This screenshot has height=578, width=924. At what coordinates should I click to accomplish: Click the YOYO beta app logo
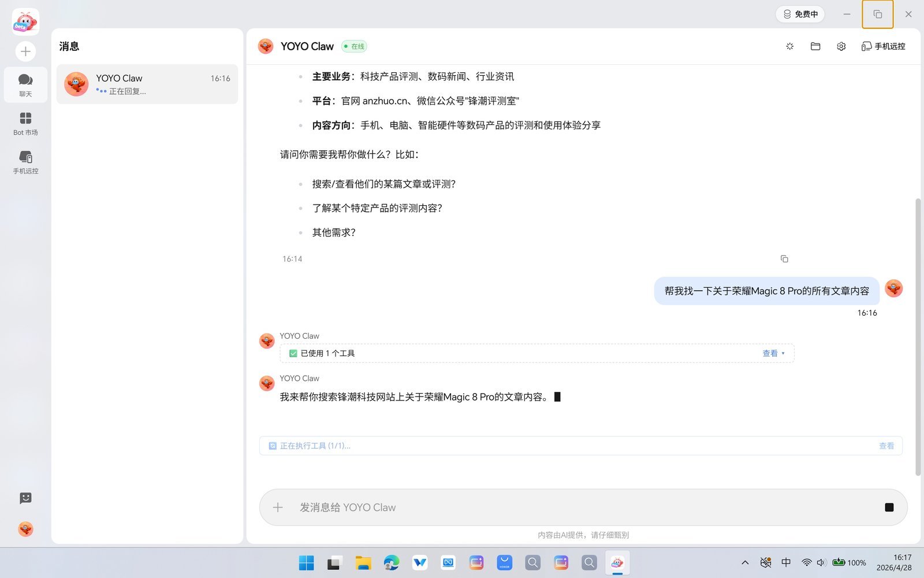[25, 22]
